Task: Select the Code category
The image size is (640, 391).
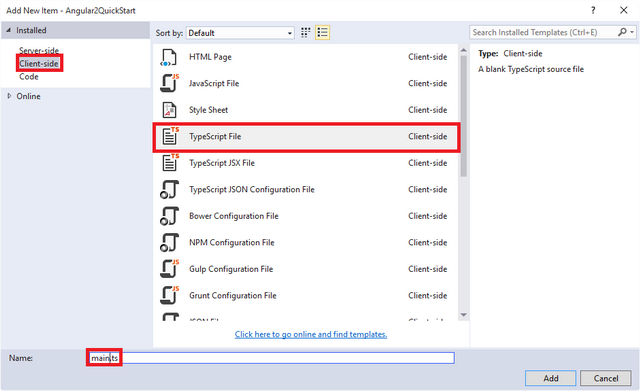Action: pyautogui.click(x=29, y=77)
